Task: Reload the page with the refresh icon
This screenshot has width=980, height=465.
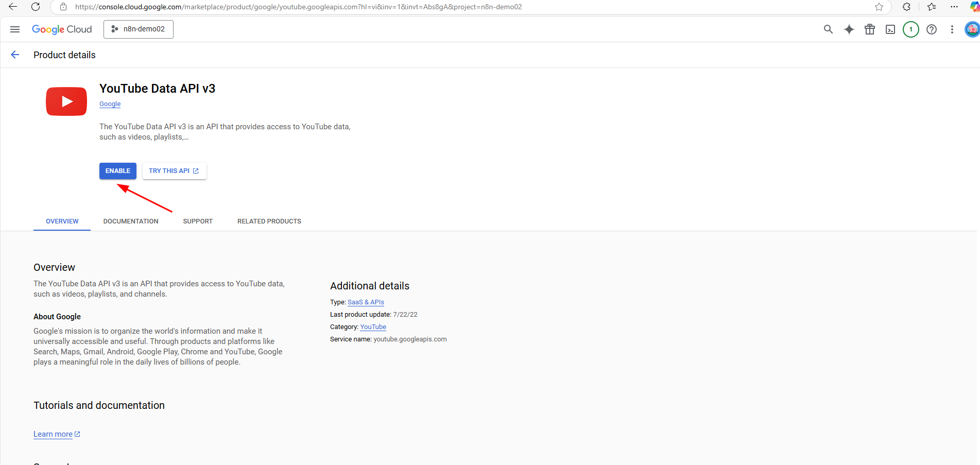Action: [x=36, y=7]
